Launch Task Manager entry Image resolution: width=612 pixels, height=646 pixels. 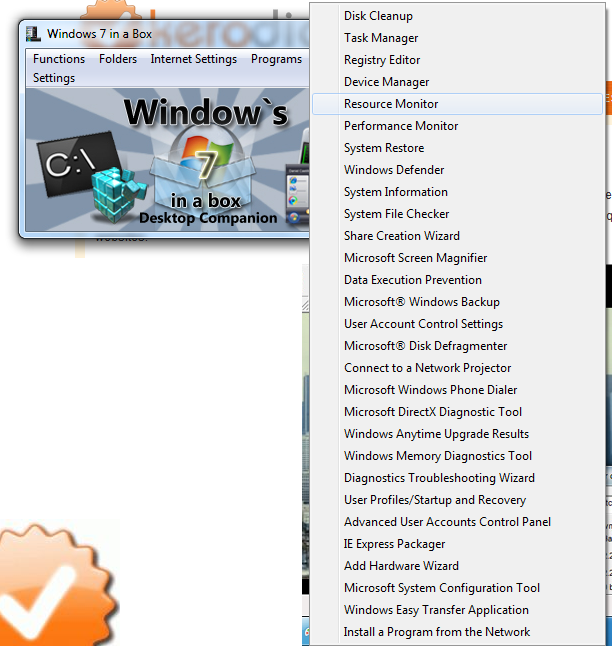[x=457, y=38]
